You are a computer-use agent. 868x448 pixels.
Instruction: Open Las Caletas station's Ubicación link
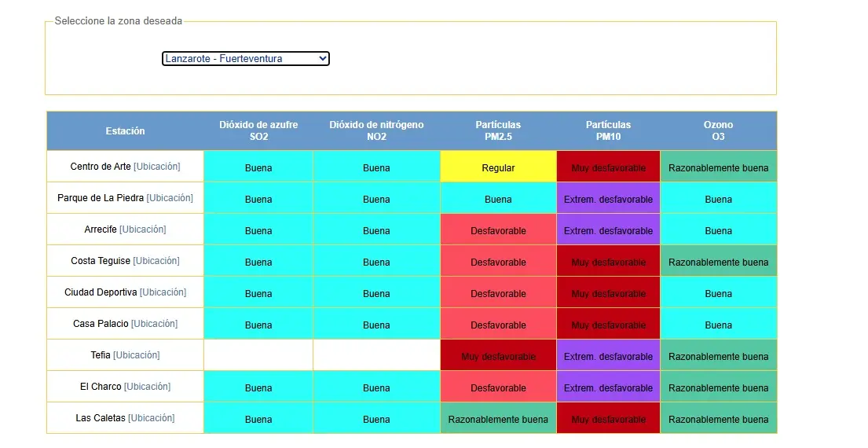152,418
